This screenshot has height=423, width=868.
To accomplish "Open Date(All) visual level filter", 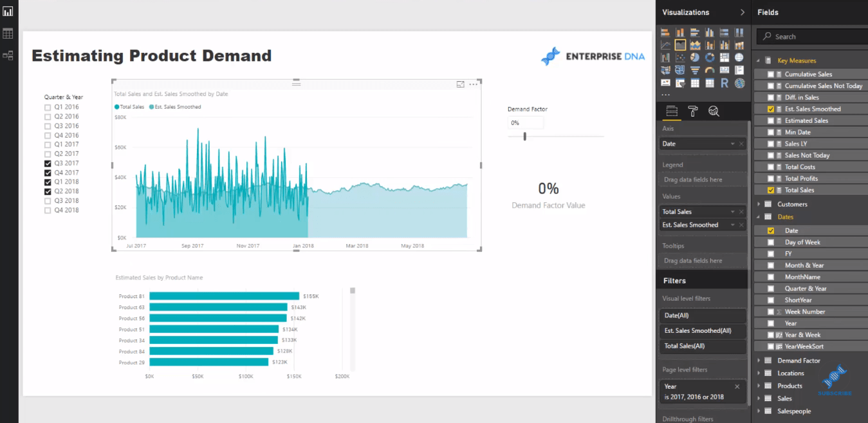I will click(x=703, y=315).
